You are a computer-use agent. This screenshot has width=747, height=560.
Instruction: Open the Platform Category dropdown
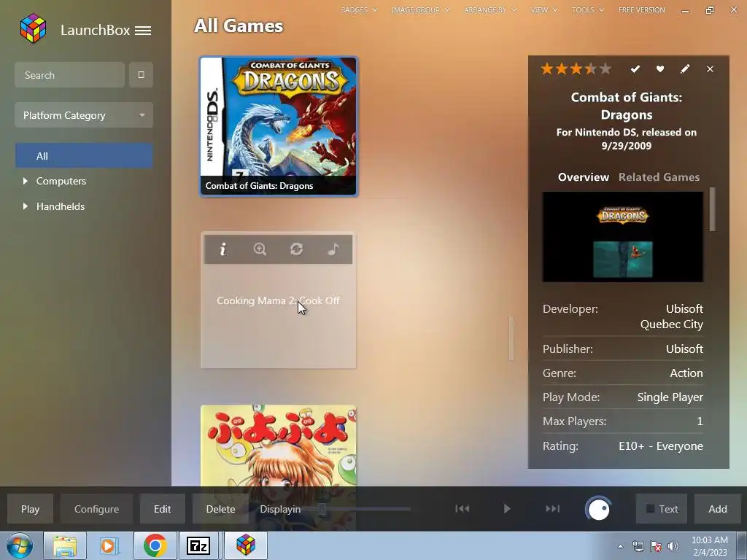[x=84, y=114]
